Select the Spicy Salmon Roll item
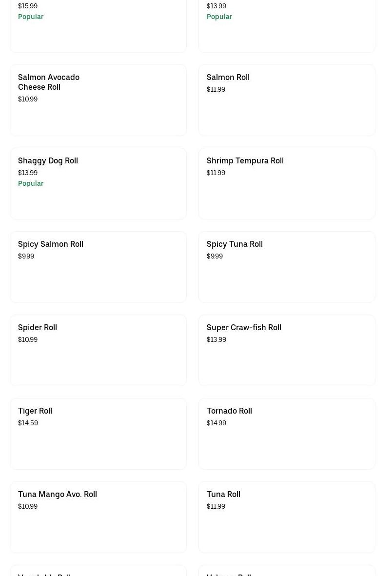 [x=51, y=244]
